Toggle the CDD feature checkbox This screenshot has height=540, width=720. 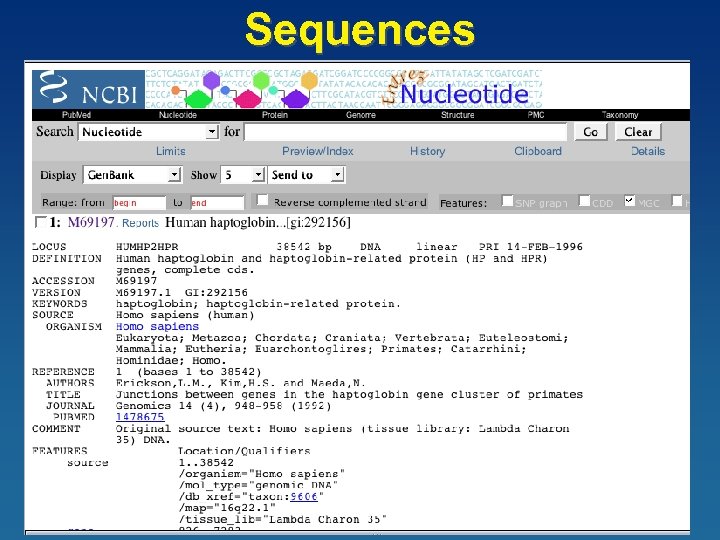(x=585, y=201)
